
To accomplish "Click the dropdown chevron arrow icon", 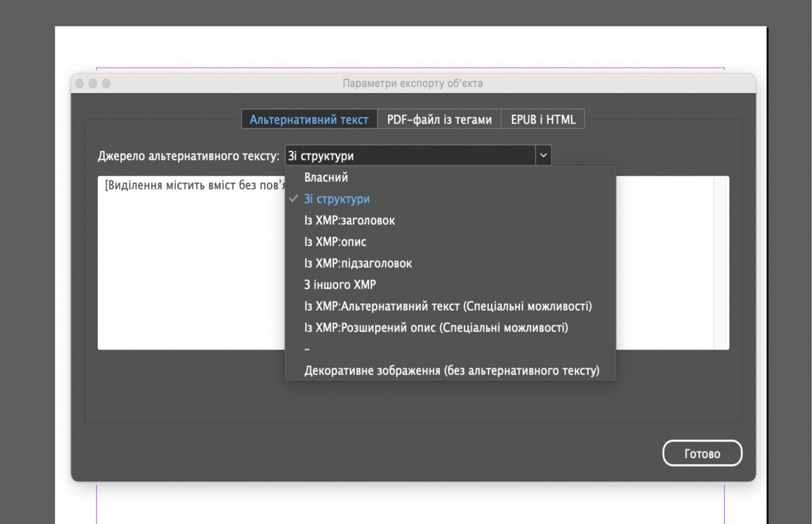I will (x=543, y=155).
